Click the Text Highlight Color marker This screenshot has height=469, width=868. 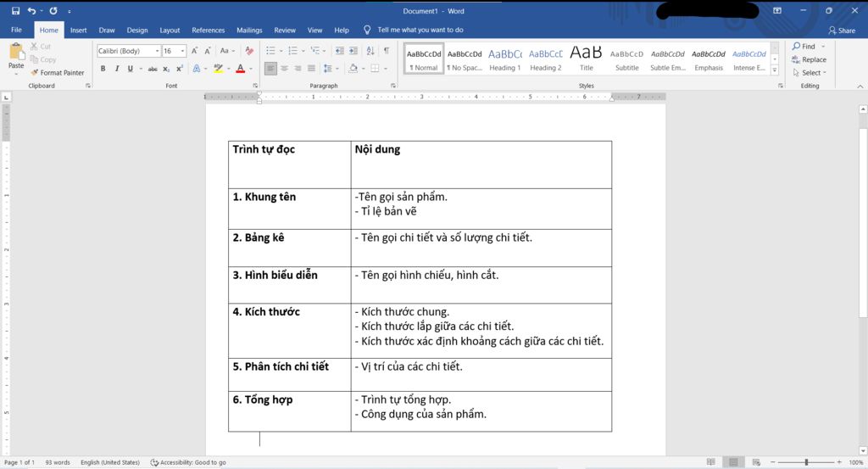218,69
